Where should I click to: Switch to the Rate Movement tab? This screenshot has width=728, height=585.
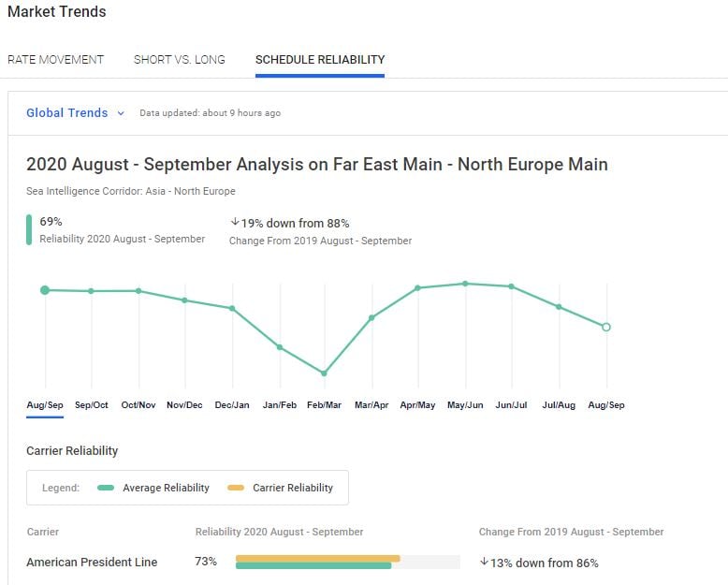55,59
